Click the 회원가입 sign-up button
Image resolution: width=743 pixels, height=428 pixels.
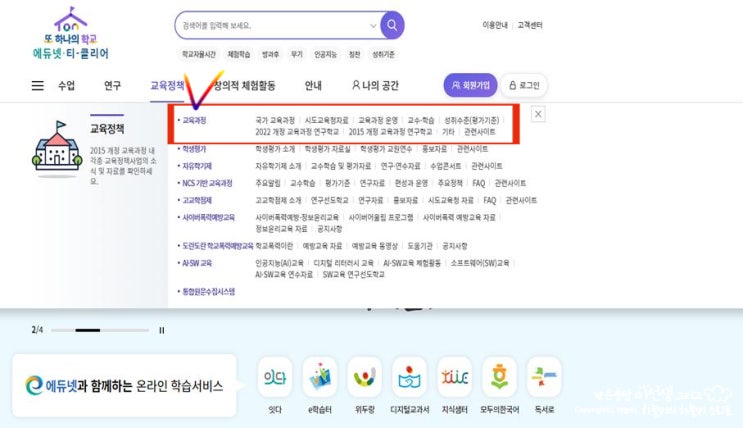(470, 85)
